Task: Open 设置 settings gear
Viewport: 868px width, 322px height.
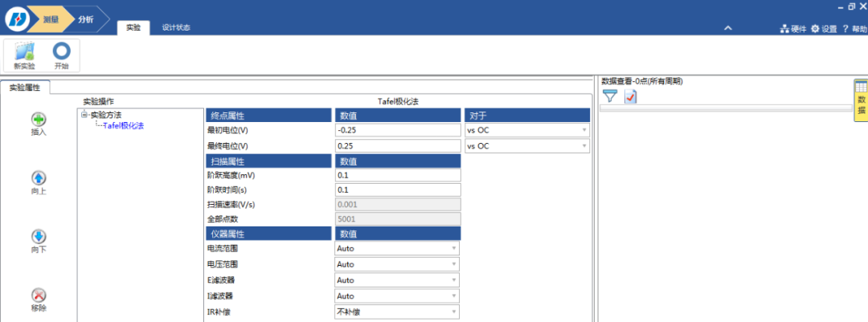Action: point(824,29)
